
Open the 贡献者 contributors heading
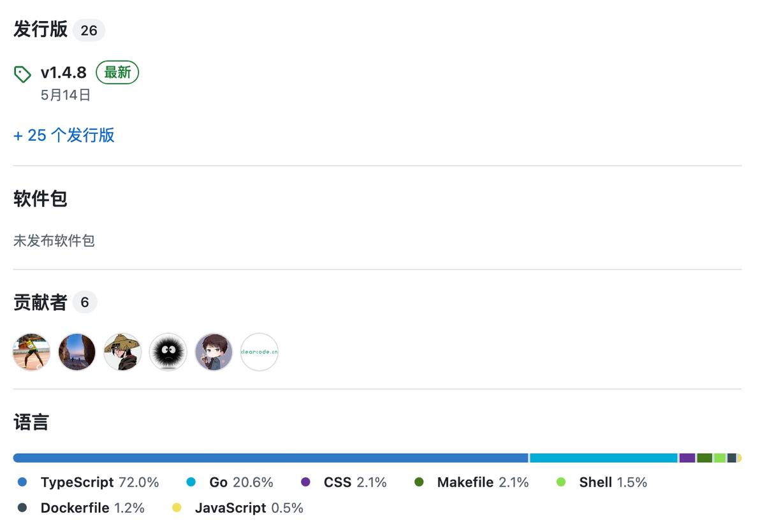(x=40, y=302)
